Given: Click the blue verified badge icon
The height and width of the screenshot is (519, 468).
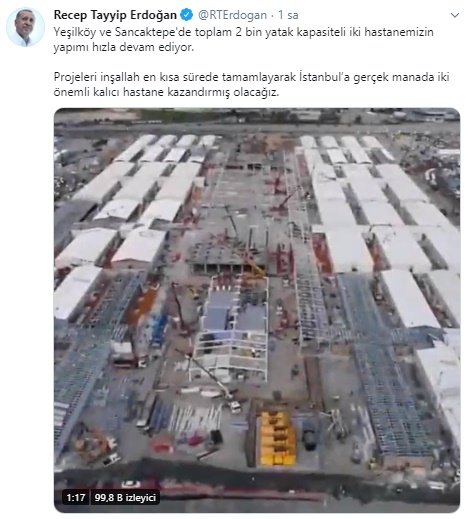Looking at the screenshot, I should pyautogui.click(x=187, y=15).
